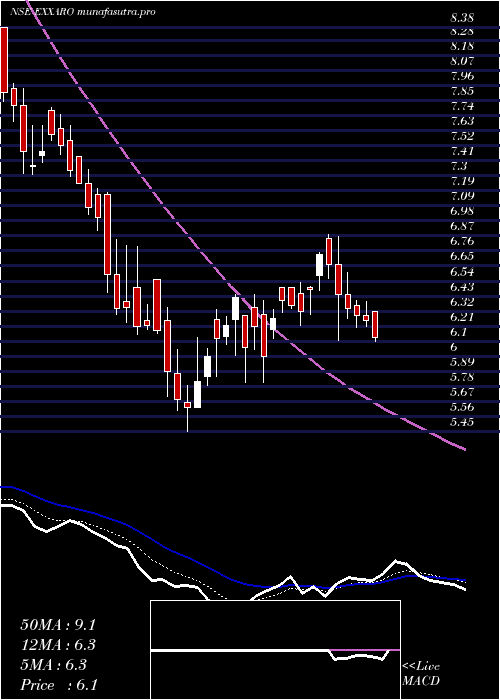Click the 6.87 price axis label
500x700 pixels.
tap(462, 226)
